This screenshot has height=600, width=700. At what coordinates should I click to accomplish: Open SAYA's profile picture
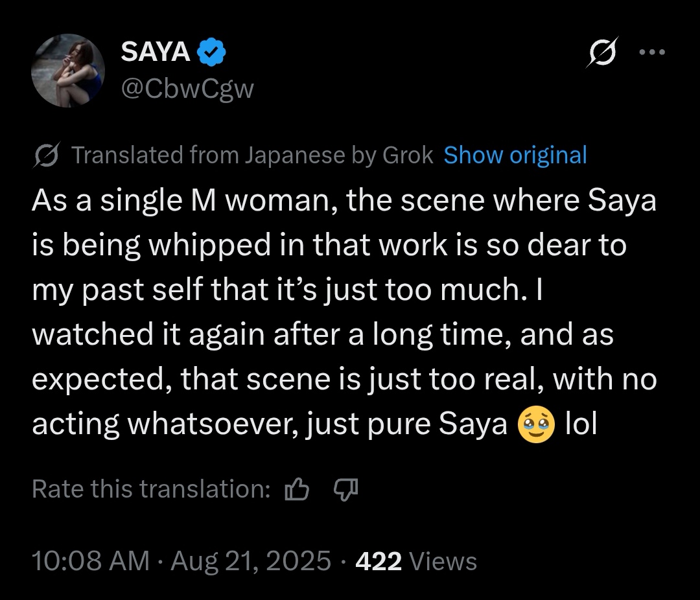pos(68,70)
